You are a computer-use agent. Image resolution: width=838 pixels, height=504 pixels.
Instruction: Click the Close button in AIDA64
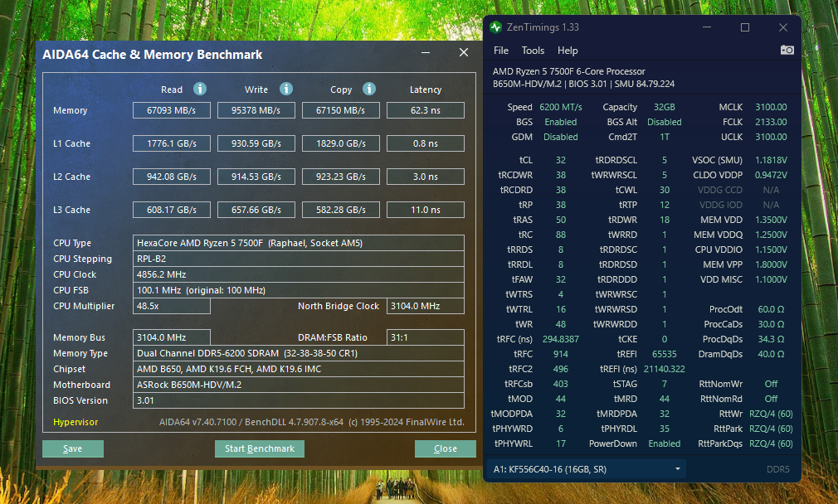coord(446,448)
